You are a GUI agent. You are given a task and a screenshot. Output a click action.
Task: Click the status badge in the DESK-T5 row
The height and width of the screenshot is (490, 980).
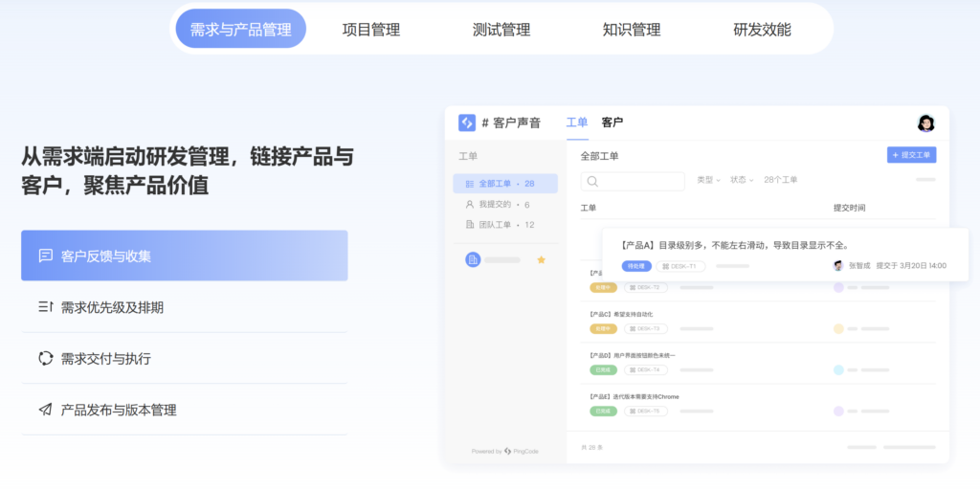click(603, 412)
